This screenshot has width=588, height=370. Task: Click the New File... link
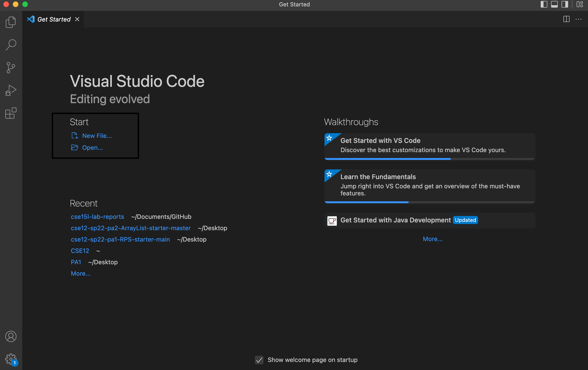(x=97, y=136)
